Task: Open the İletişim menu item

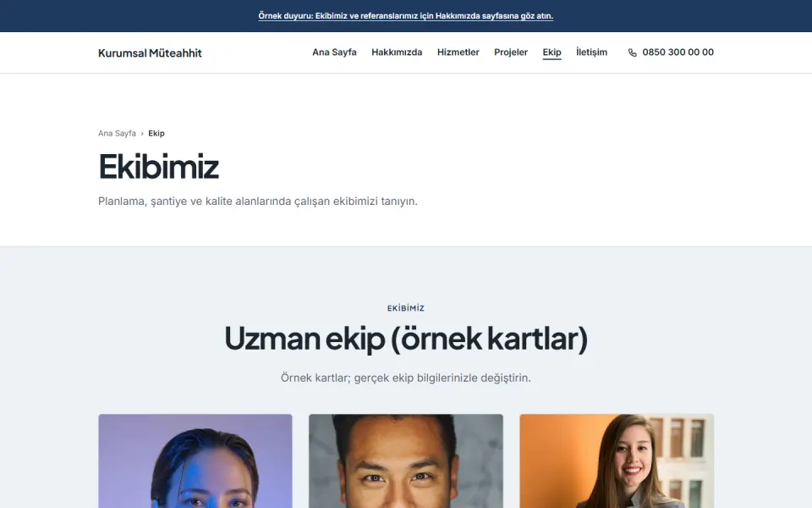Action: click(591, 52)
